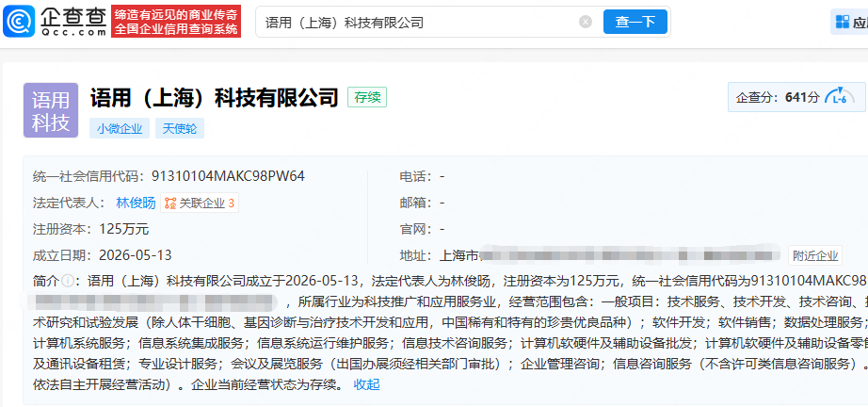868x407 pixels.
Task: Click the 附近企业 nearby companies button
Action: 815,255
